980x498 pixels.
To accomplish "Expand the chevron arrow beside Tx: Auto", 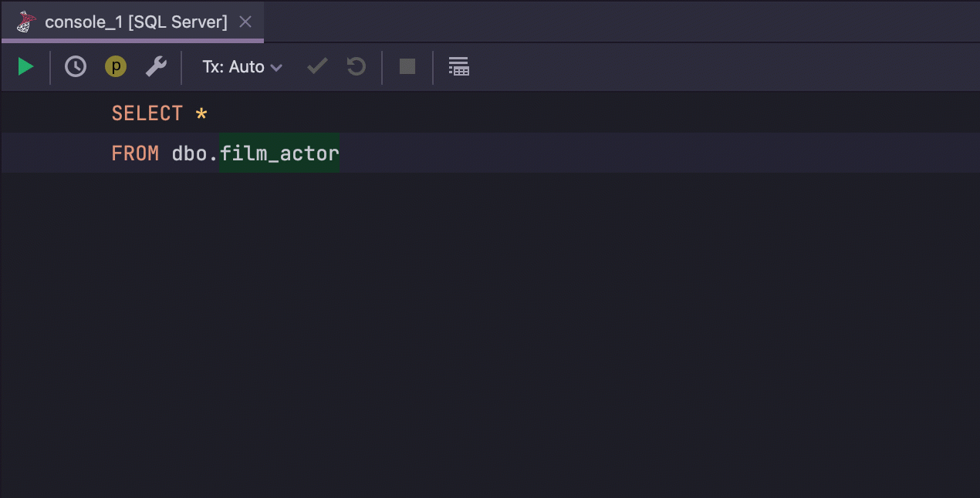I will [x=276, y=68].
